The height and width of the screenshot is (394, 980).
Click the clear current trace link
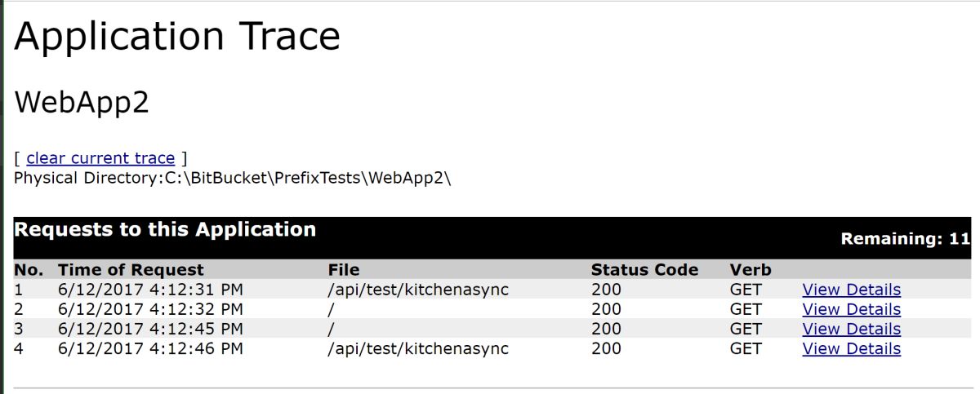pyautogui.click(x=100, y=158)
